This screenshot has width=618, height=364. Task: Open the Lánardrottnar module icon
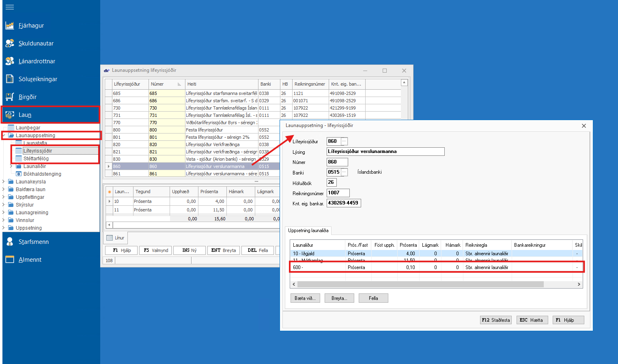tap(10, 61)
